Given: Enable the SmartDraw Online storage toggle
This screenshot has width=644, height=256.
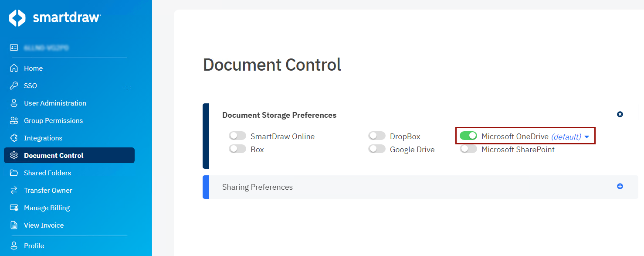Looking at the screenshot, I should [x=237, y=136].
